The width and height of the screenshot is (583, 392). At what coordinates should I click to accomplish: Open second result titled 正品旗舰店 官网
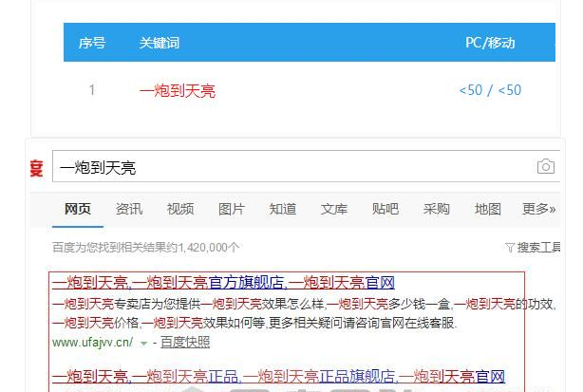pyautogui.click(x=278, y=377)
